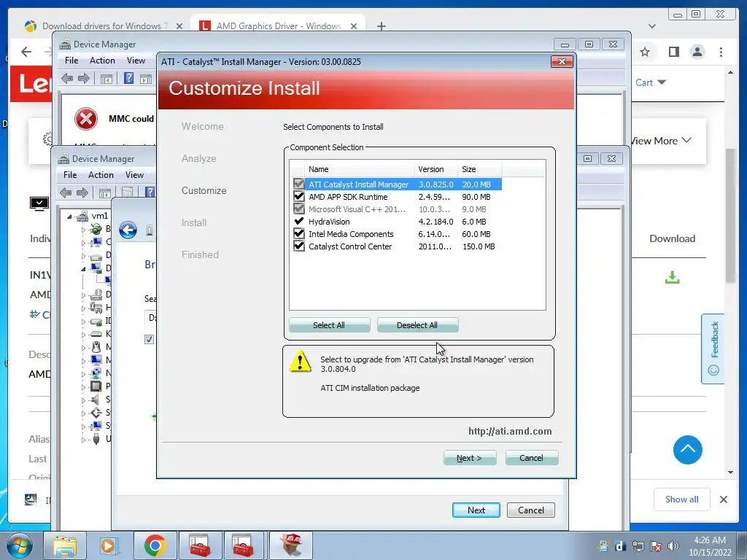This screenshot has width=747, height=560.
Task: Open View menu in lower Device Manager
Action: point(134,175)
